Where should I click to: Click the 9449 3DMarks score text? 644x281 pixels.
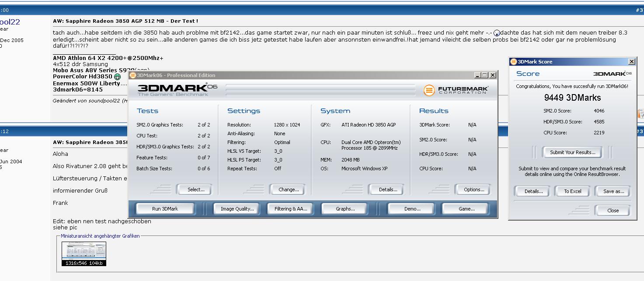pyautogui.click(x=572, y=98)
